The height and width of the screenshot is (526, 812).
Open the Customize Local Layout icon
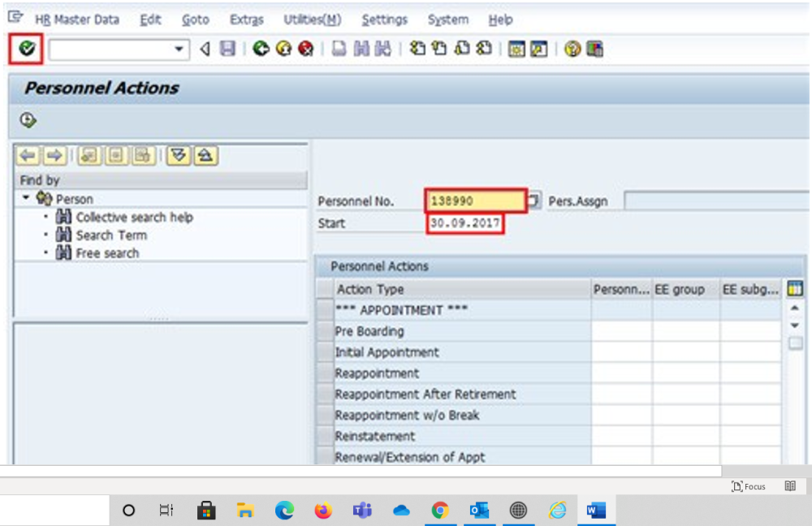click(594, 49)
